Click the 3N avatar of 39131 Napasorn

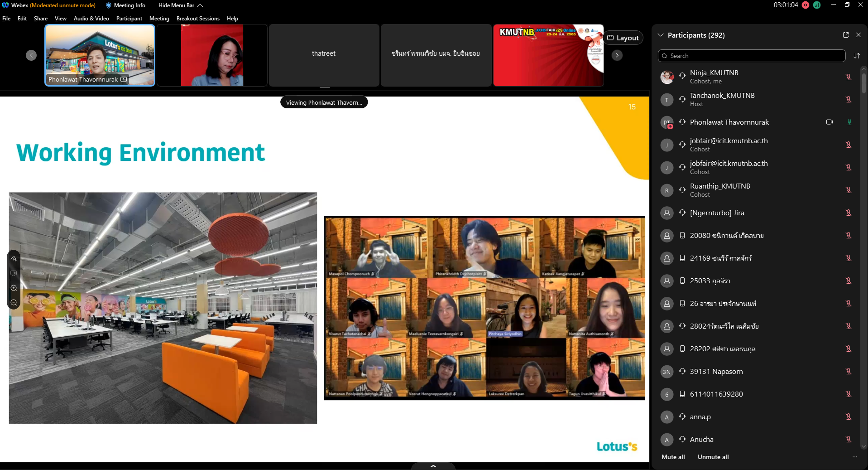click(x=667, y=372)
